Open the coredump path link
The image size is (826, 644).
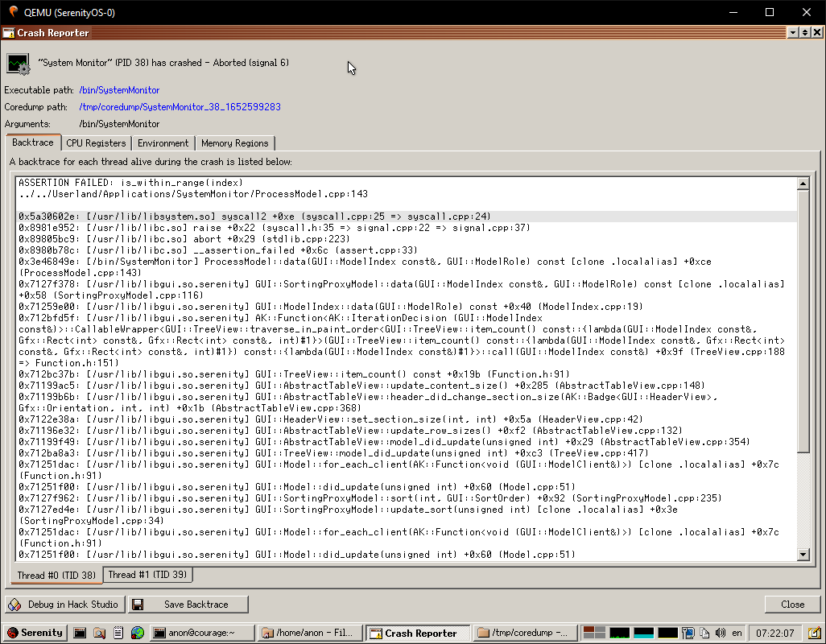180,106
